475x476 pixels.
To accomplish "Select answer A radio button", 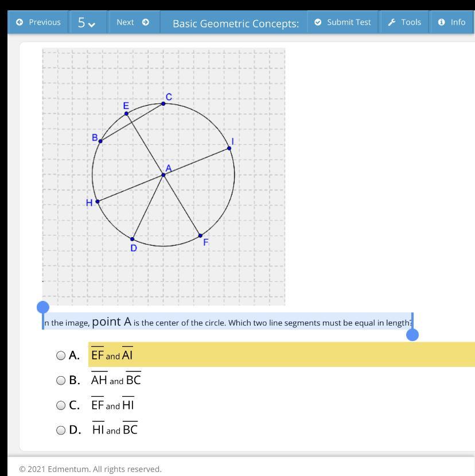I will (x=61, y=355).
